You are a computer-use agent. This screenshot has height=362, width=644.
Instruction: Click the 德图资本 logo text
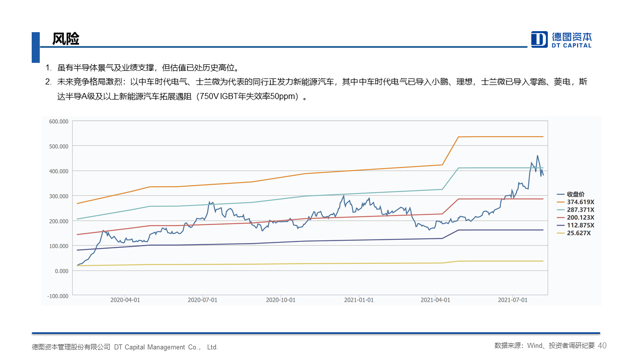[x=572, y=37]
